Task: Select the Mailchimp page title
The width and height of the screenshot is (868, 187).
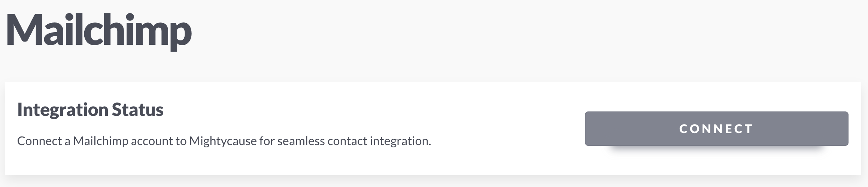Action: 99,31
